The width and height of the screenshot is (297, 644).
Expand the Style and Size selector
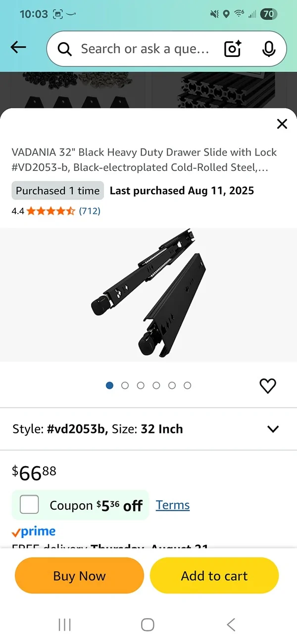273,429
